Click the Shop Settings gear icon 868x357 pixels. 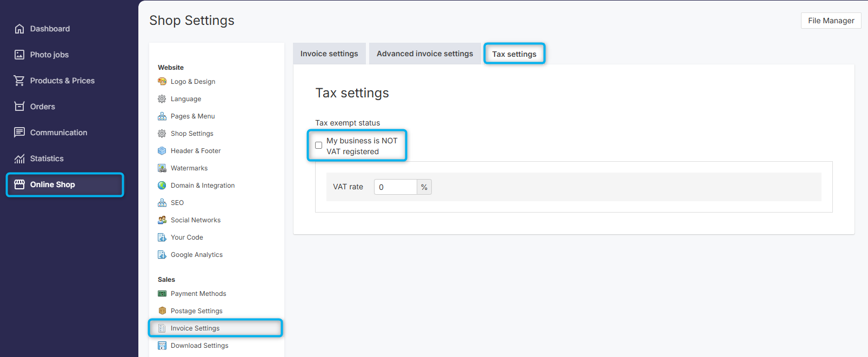(x=162, y=134)
